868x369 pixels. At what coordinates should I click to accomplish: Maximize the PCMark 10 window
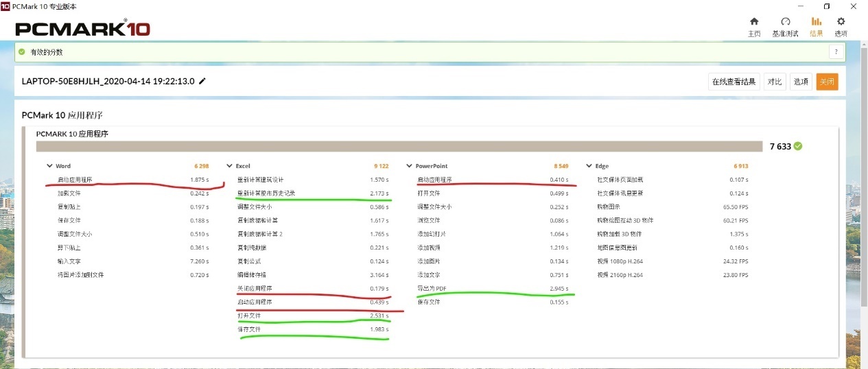pos(827,5)
